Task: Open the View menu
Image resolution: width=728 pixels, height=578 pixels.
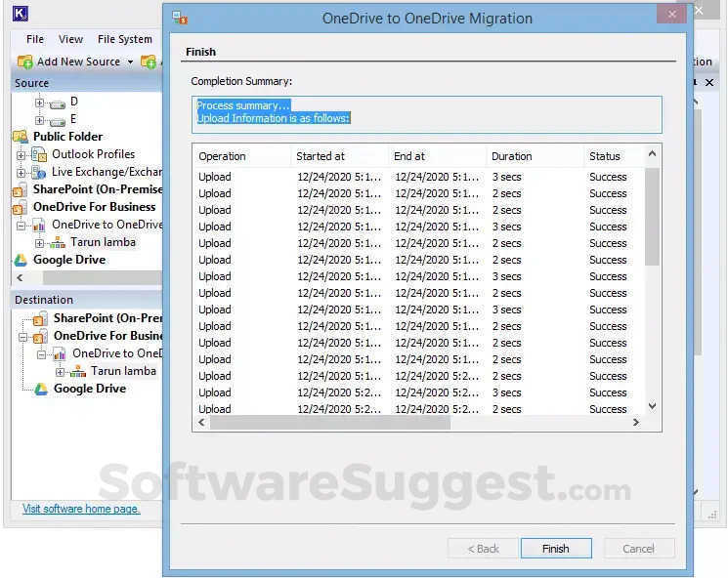Action: point(70,39)
